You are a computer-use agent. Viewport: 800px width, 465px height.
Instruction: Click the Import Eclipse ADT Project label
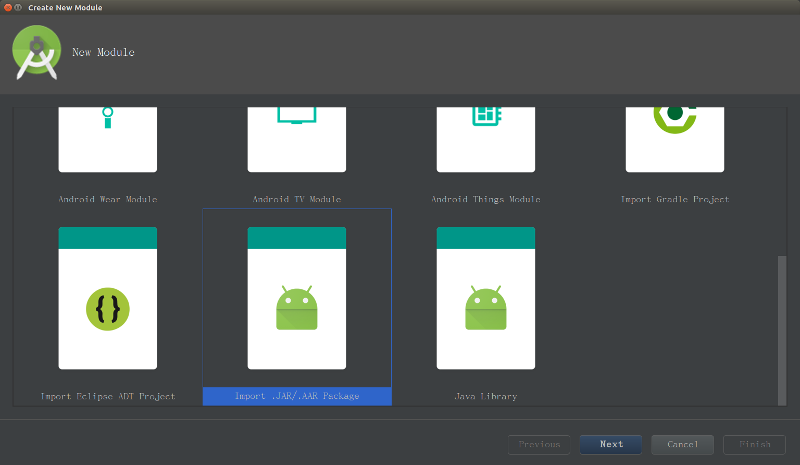click(108, 396)
